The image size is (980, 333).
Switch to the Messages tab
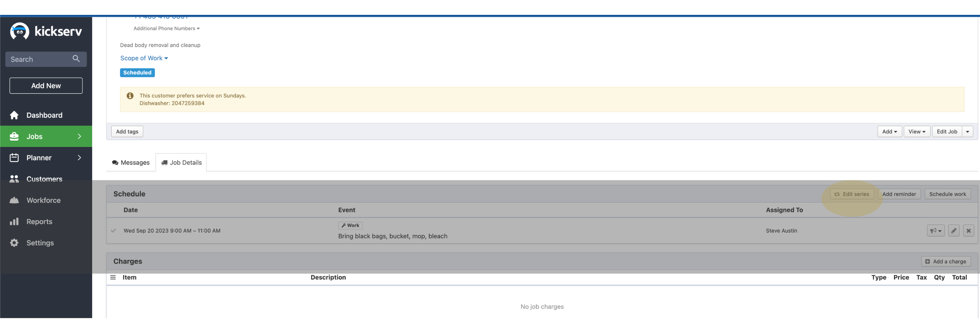click(x=131, y=163)
